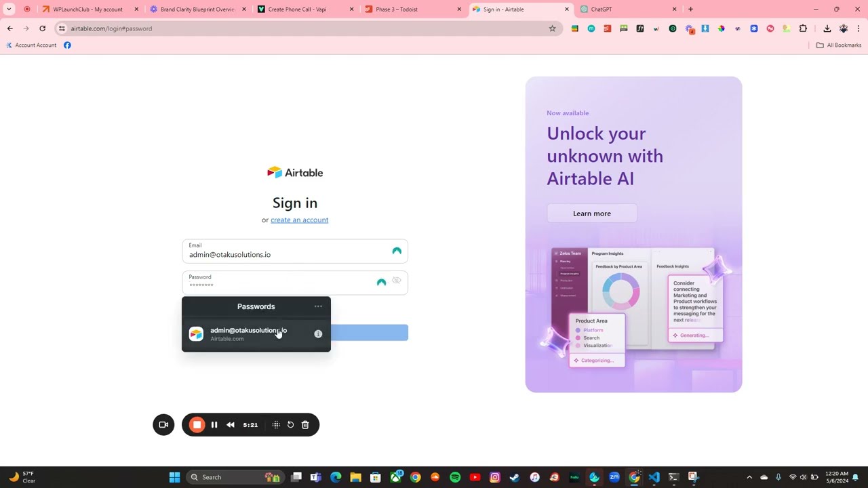This screenshot has height=488, width=868.
Task: Click the password manager icon in Password field
Action: click(x=381, y=283)
